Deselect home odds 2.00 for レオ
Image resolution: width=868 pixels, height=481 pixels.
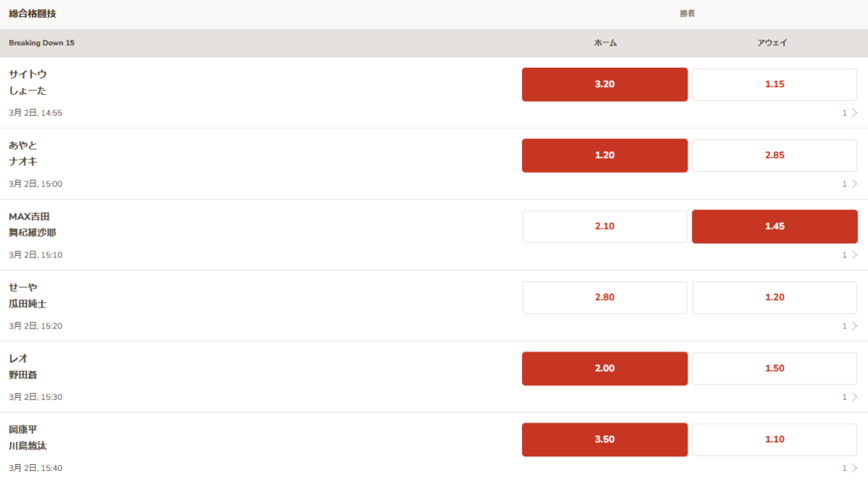[604, 368]
